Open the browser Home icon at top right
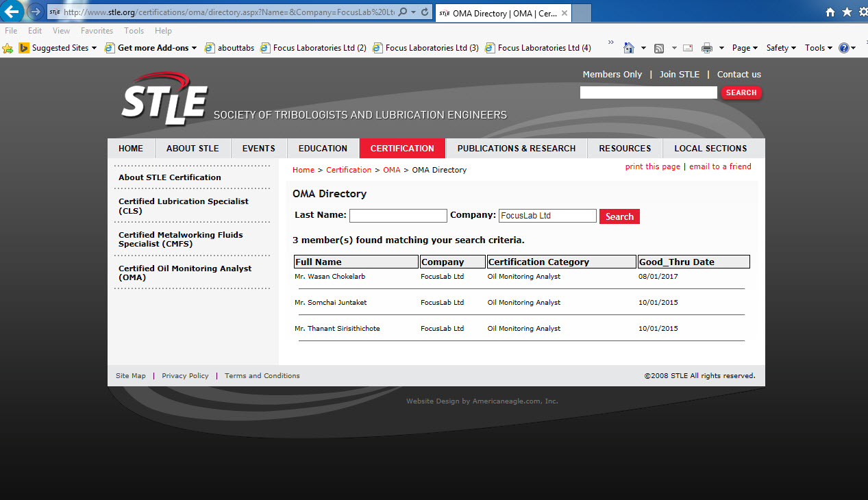 tap(830, 12)
